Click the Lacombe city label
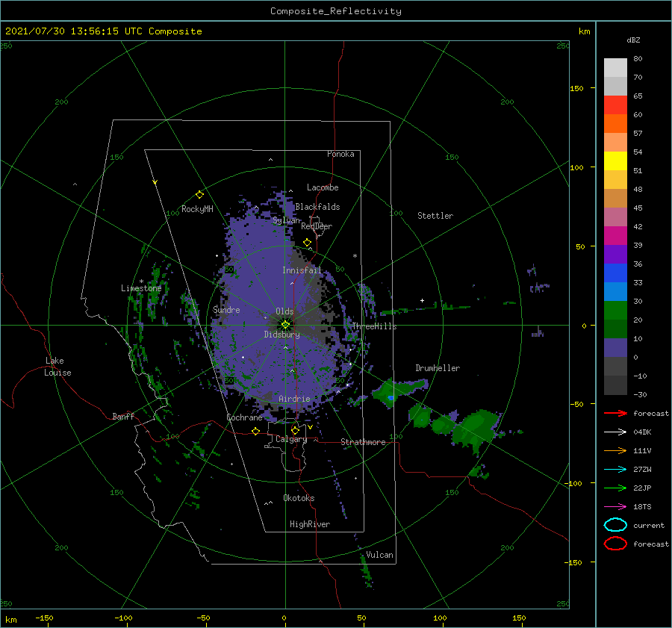 click(x=323, y=187)
